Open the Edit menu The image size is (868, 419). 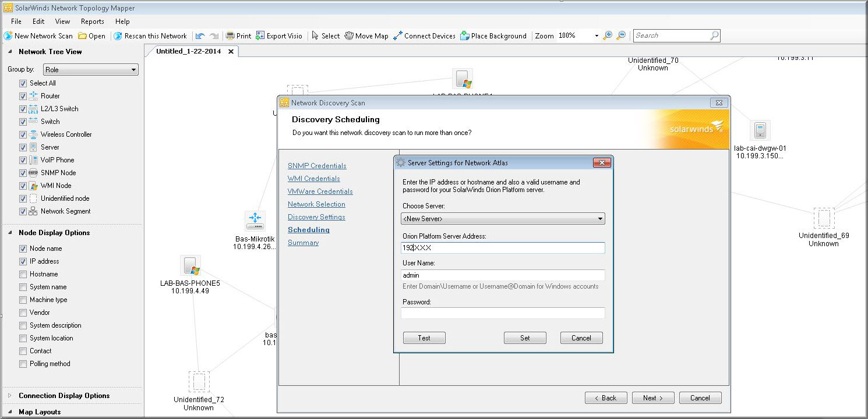[x=38, y=21]
